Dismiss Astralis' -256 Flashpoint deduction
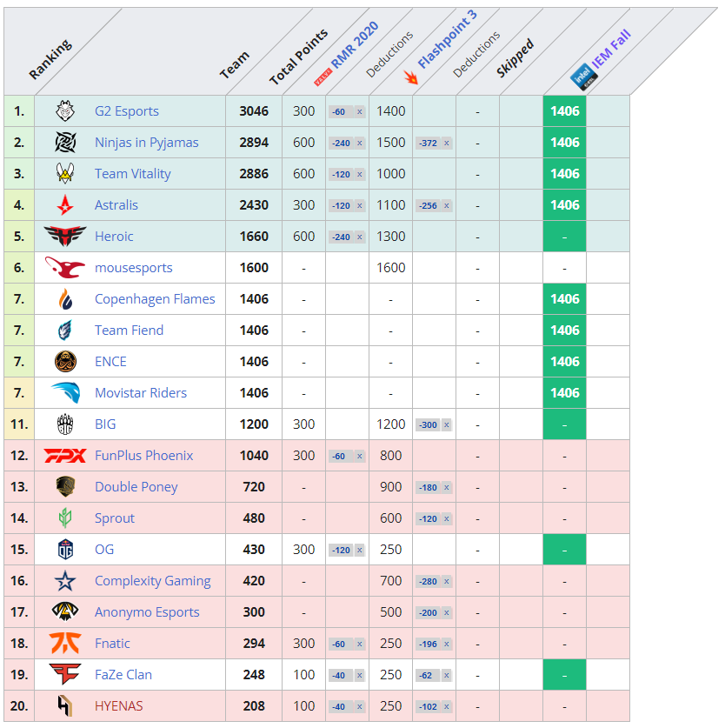 pos(447,205)
